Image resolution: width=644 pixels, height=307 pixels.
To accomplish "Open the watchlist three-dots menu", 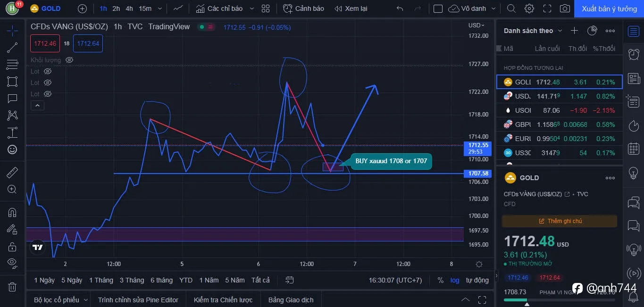I will click(x=610, y=31).
